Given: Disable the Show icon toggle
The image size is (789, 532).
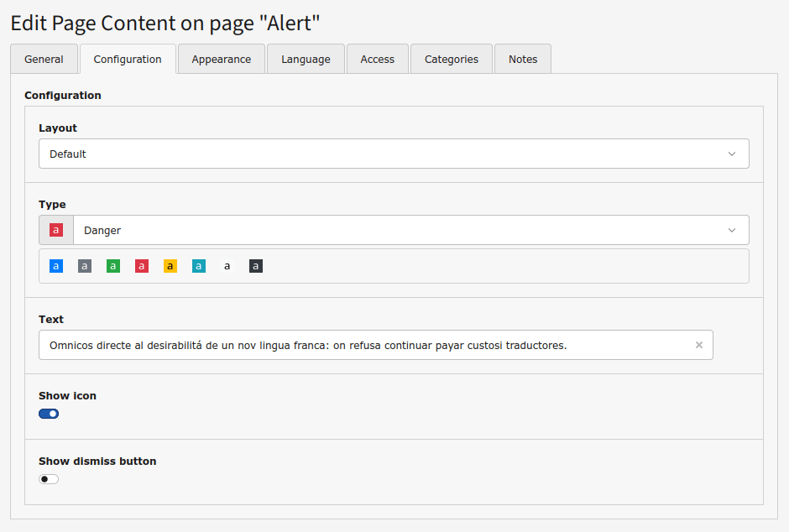Looking at the screenshot, I should (49, 414).
